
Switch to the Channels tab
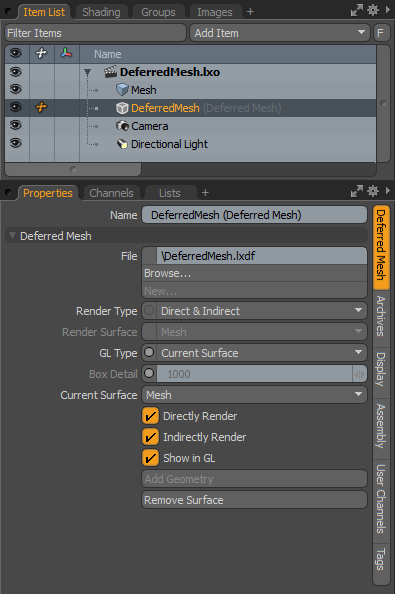click(111, 193)
